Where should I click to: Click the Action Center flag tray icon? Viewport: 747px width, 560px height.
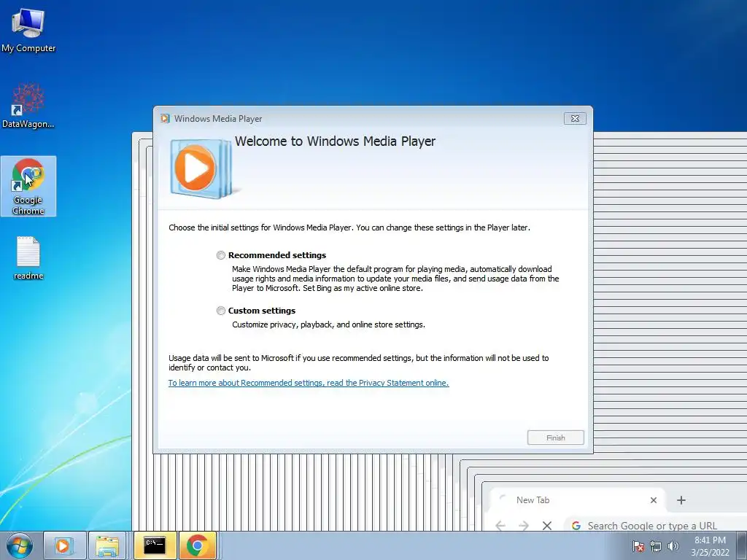pyautogui.click(x=638, y=546)
